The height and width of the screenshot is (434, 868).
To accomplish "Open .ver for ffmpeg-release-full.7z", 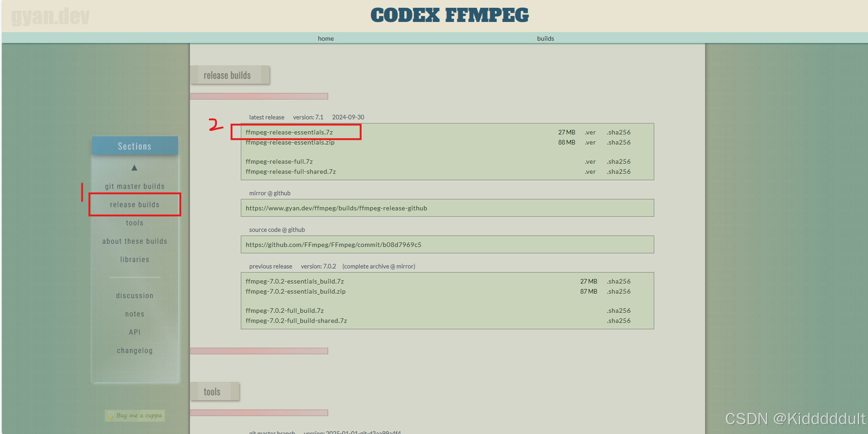I will [x=590, y=161].
